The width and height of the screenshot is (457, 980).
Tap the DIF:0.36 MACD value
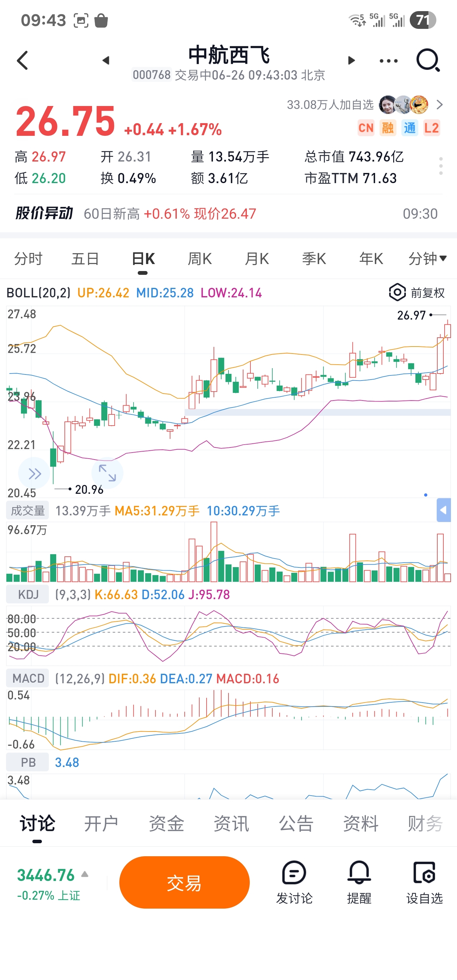click(132, 678)
